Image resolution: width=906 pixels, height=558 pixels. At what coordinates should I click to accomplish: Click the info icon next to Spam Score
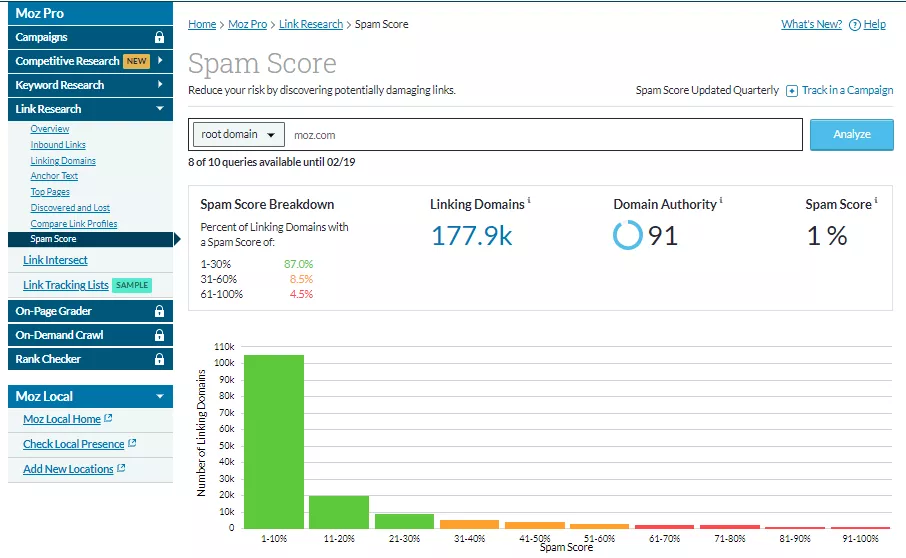point(876,200)
